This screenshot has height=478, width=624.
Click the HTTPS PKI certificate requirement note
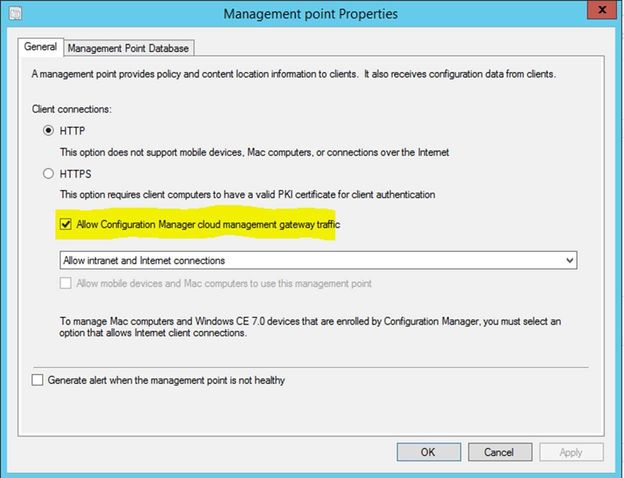click(262, 193)
